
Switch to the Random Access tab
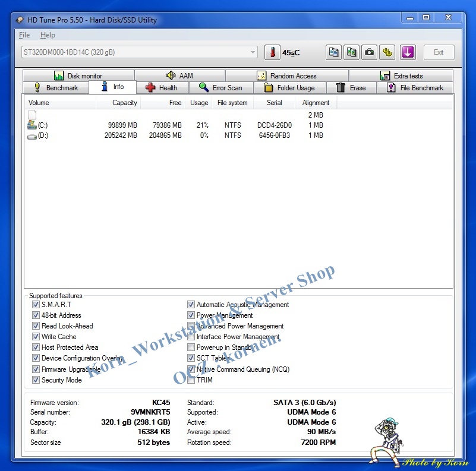pos(287,75)
